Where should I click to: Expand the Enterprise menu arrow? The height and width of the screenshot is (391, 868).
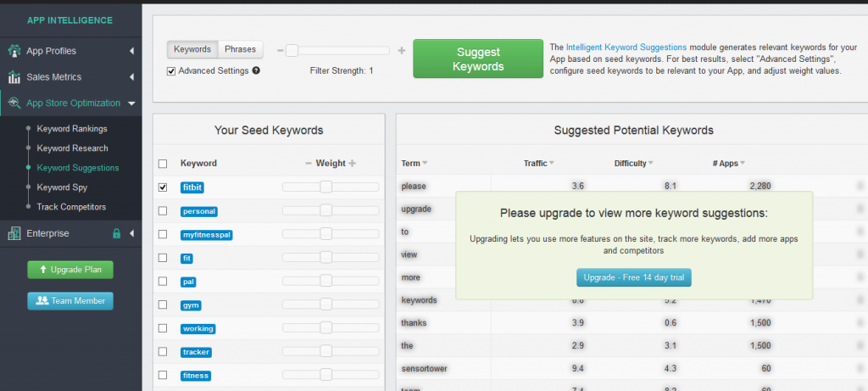(x=131, y=234)
